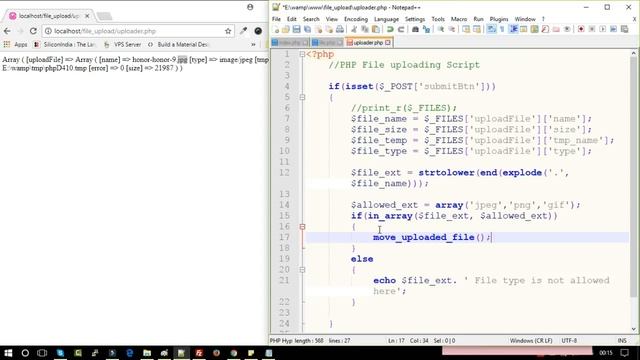Toggle Show All Characters icon

point(502,29)
